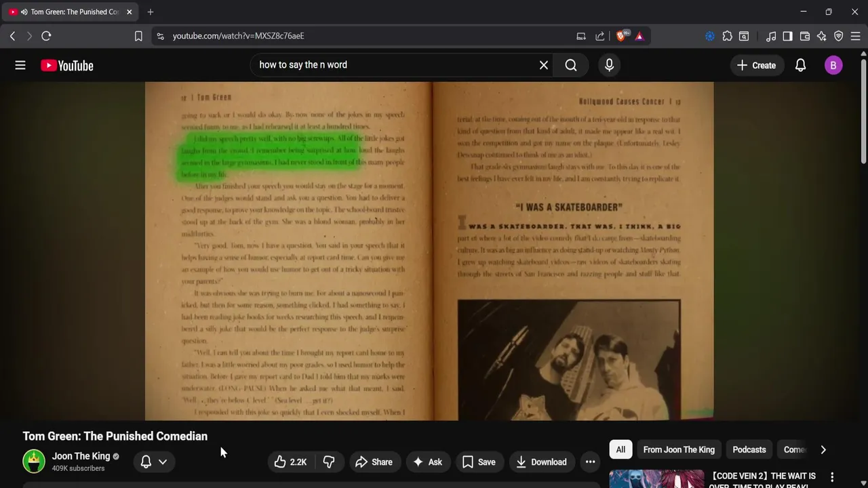Screen dimensions: 868x488
Task: Open the account avatar B menu
Action: coord(833,65)
